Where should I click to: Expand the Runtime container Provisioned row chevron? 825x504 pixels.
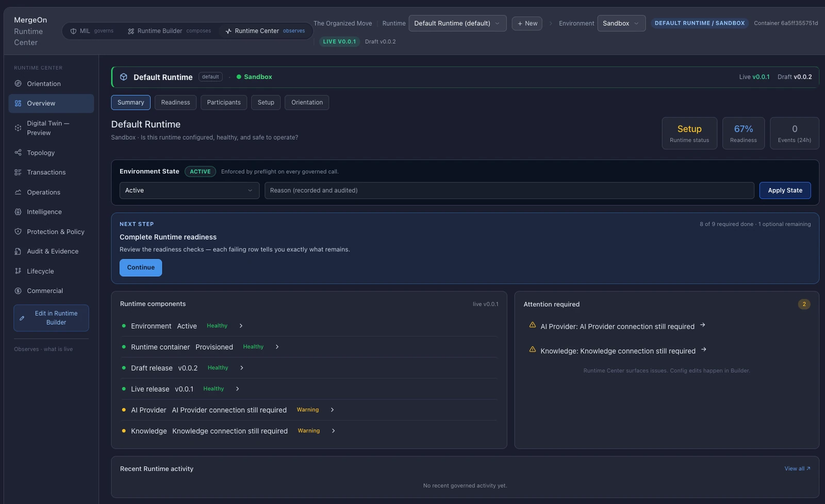pos(277,347)
